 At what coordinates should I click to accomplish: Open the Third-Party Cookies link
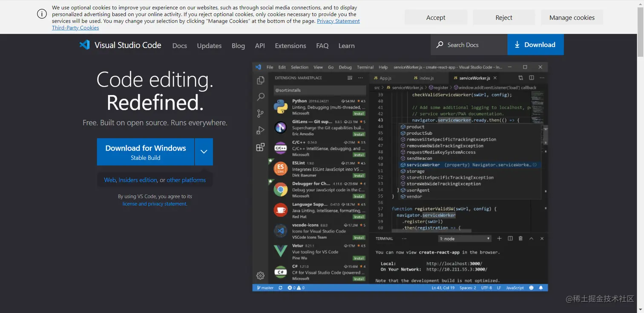tap(75, 28)
